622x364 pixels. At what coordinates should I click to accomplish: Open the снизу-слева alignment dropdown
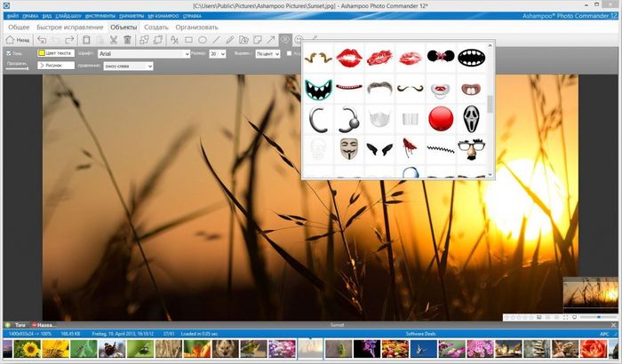click(x=127, y=66)
